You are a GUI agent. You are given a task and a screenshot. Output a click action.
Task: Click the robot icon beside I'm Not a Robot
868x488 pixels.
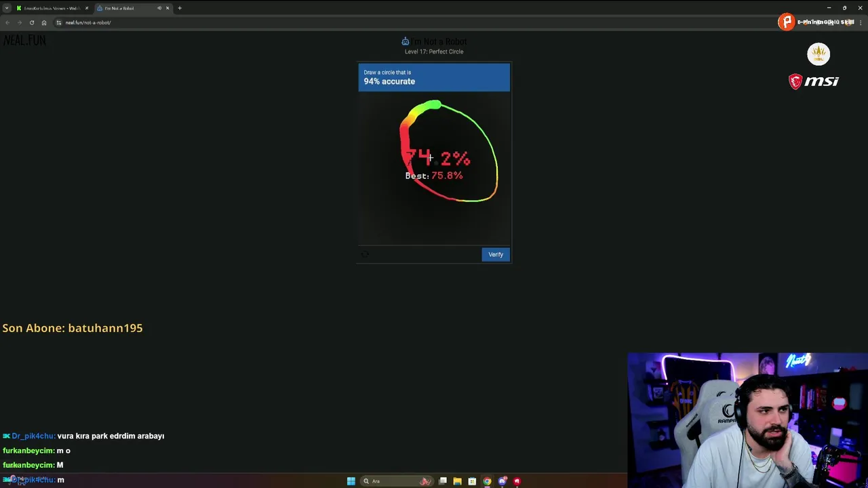click(x=405, y=41)
